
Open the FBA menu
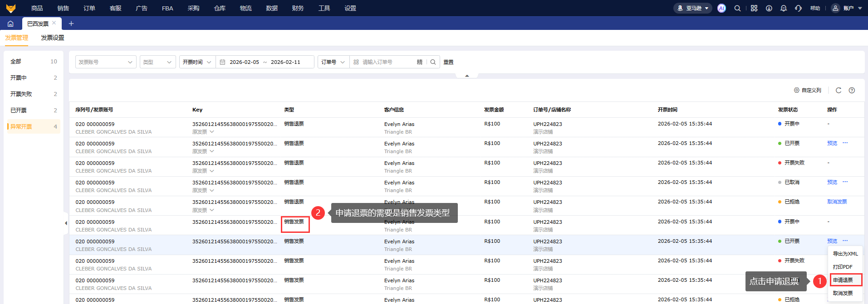(167, 8)
